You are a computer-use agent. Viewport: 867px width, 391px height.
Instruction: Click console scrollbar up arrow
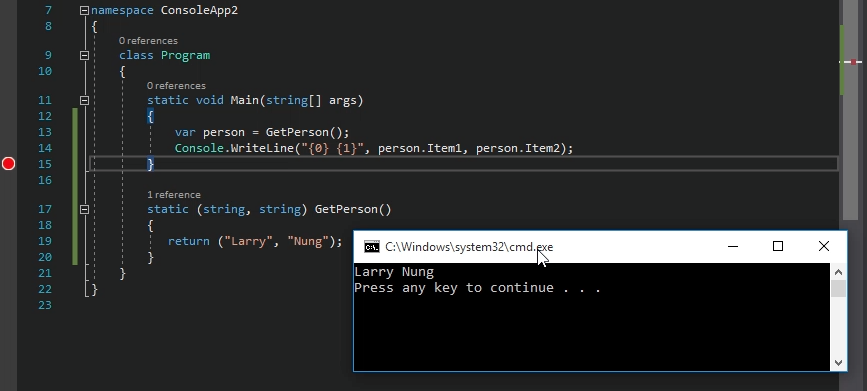[838, 272]
